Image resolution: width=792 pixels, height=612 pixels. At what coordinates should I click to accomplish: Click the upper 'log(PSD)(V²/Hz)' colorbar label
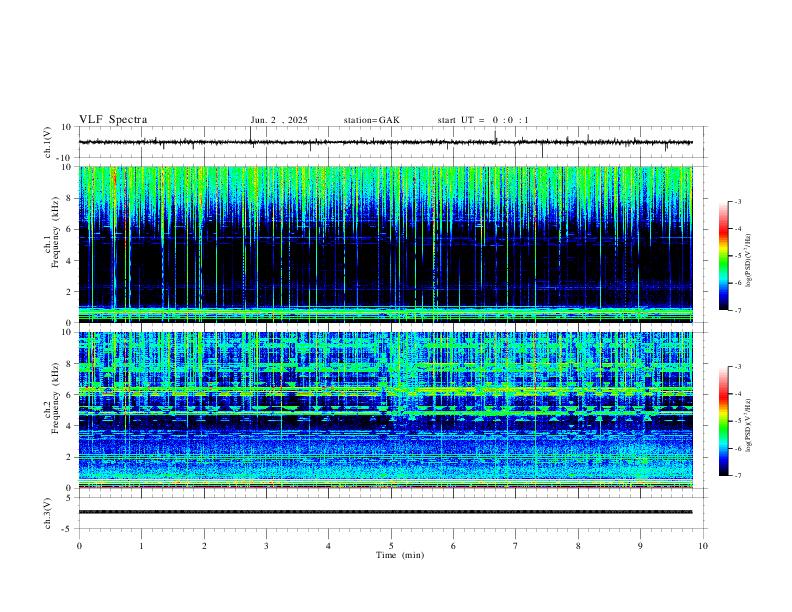(x=749, y=260)
